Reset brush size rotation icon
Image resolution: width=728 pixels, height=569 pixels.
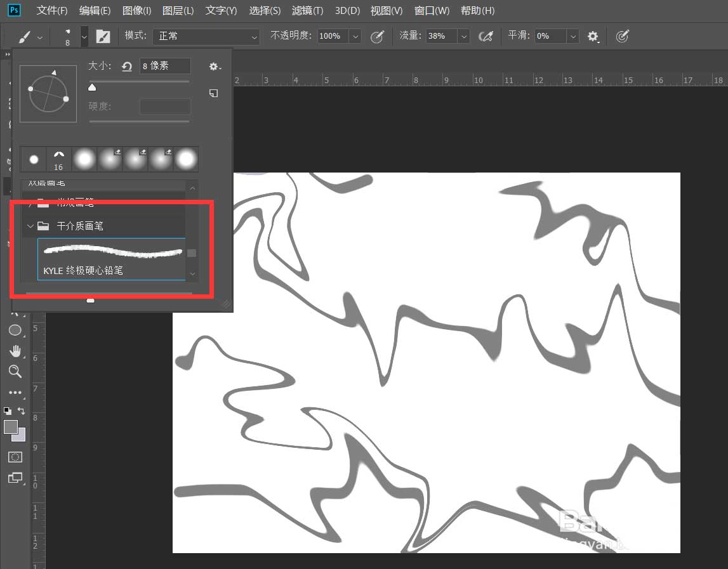coord(127,67)
